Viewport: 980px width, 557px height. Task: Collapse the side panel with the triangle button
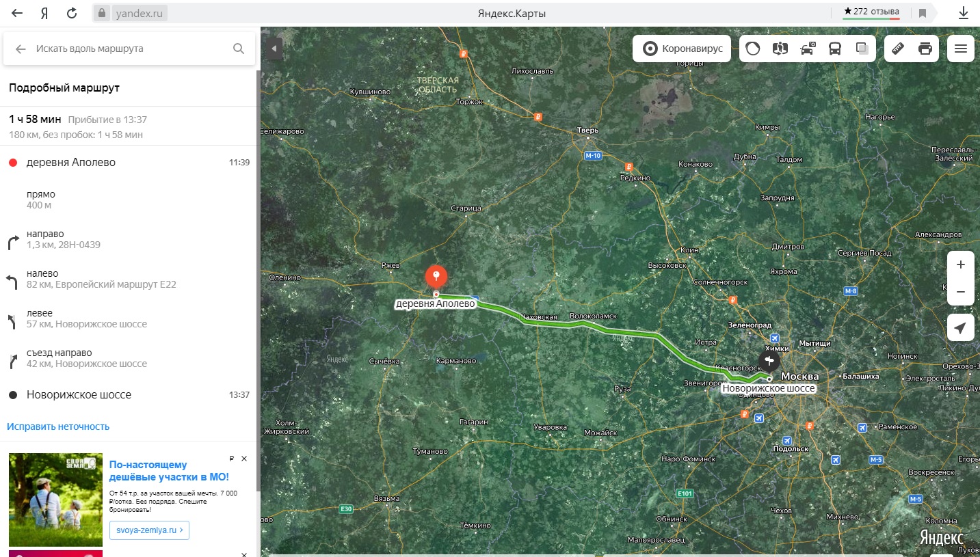coord(274,49)
